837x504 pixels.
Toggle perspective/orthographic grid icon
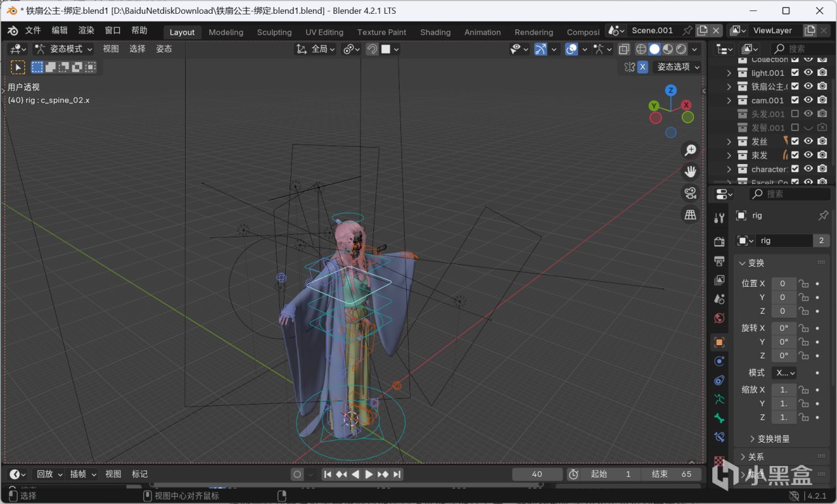click(690, 214)
